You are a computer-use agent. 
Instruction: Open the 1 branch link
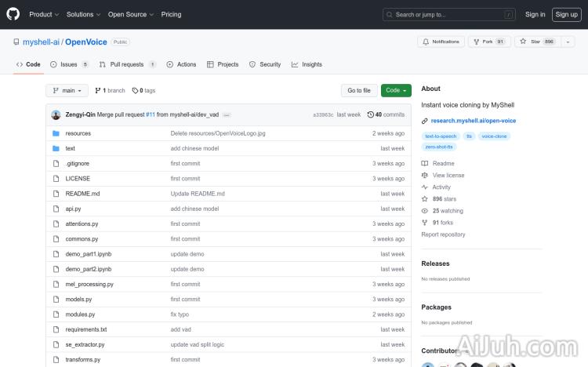[110, 90]
